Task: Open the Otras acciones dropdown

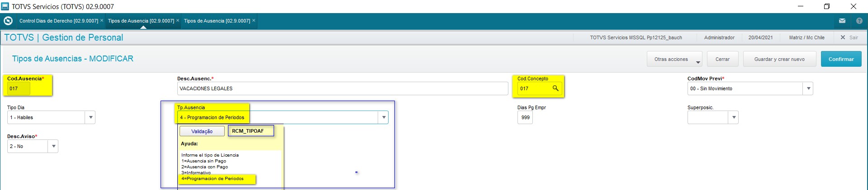Action: (674, 59)
